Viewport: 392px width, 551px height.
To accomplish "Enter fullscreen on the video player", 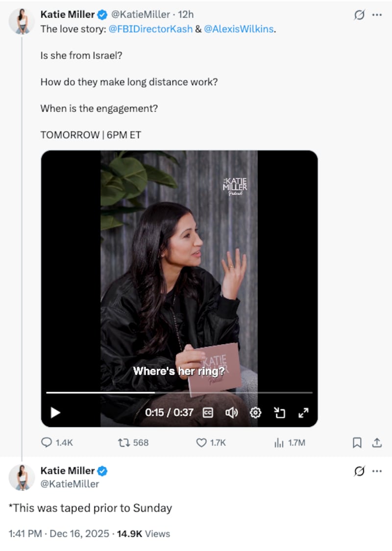I will 303,413.
